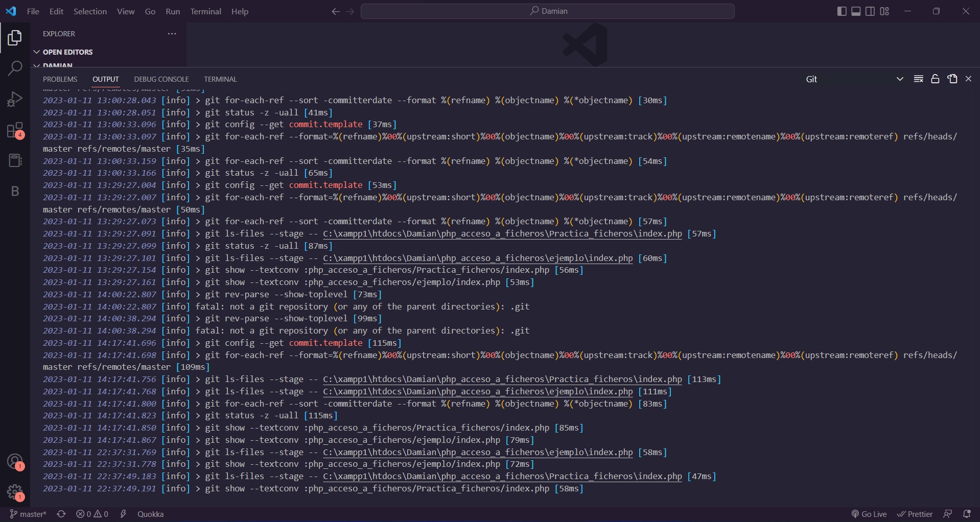Open the Terminal menu
This screenshot has width=980, height=522.
[205, 11]
